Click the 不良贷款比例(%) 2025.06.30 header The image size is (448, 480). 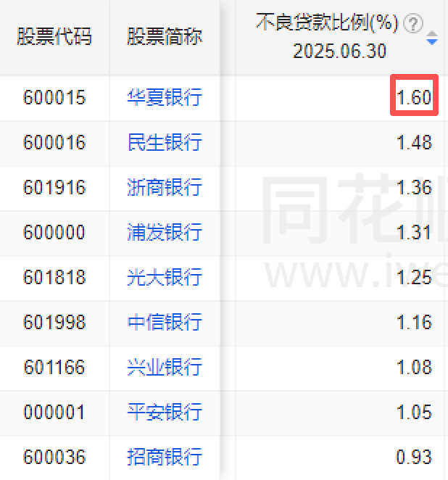point(340,37)
